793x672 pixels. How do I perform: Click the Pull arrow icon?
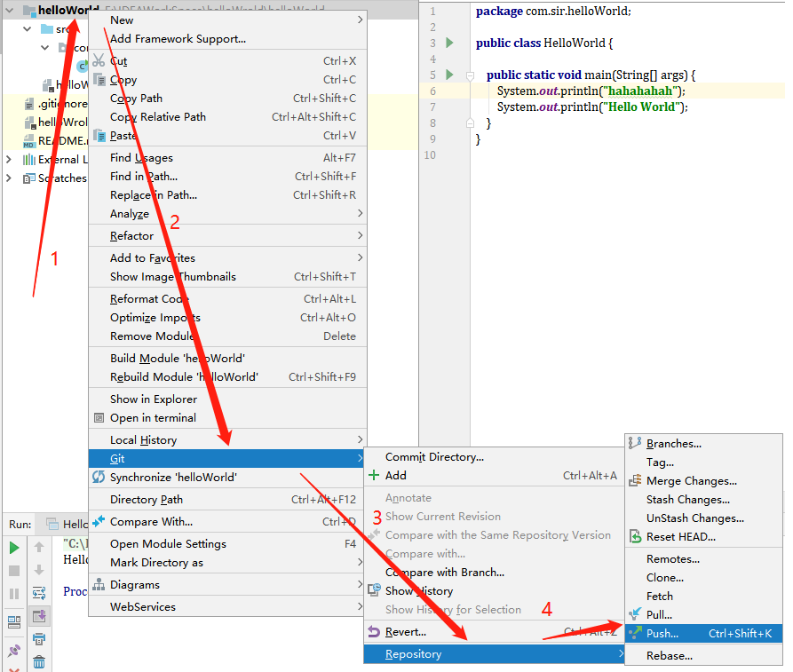coord(635,614)
